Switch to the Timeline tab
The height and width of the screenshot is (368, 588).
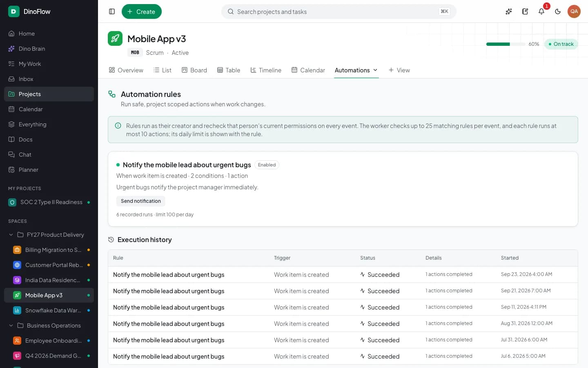[x=266, y=70]
